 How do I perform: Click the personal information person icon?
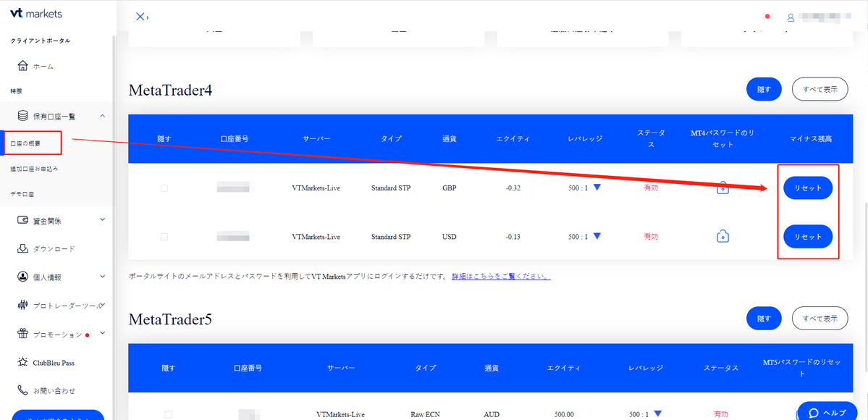22,276
